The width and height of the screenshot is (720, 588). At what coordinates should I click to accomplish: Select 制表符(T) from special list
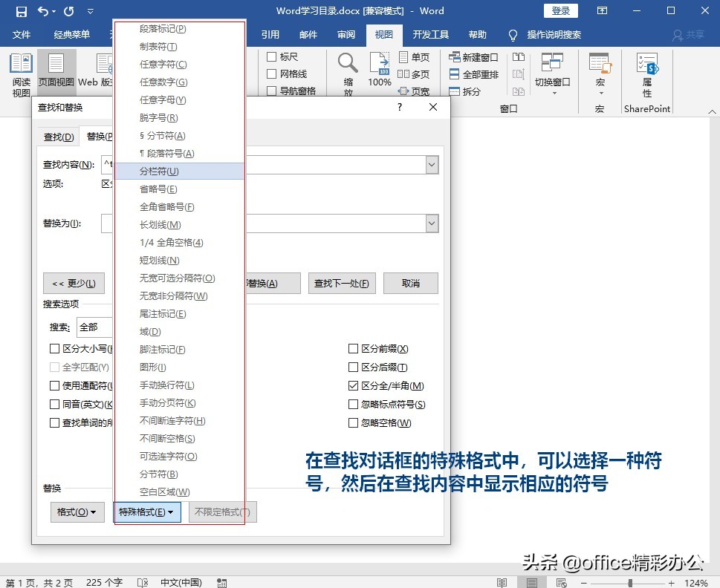coord(179,46)
